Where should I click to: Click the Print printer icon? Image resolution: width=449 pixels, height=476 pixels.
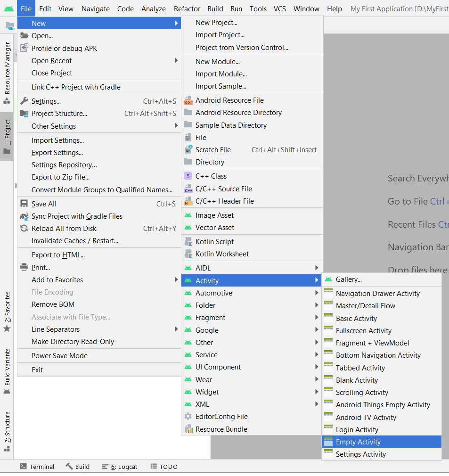point(24,267)
